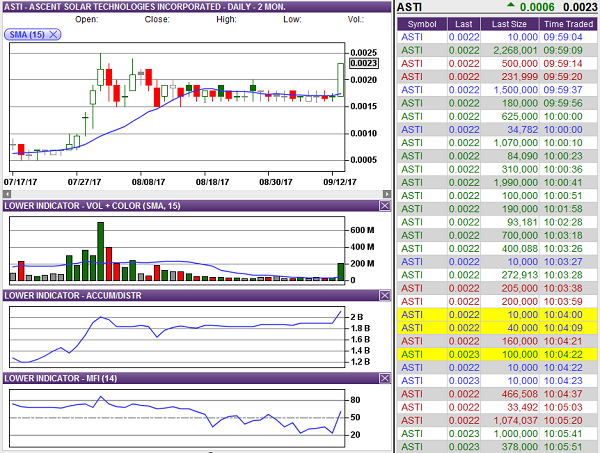Viewport: 600px width, 453px height.
Task: Sort by Last column header
Action: pos(464,24)
